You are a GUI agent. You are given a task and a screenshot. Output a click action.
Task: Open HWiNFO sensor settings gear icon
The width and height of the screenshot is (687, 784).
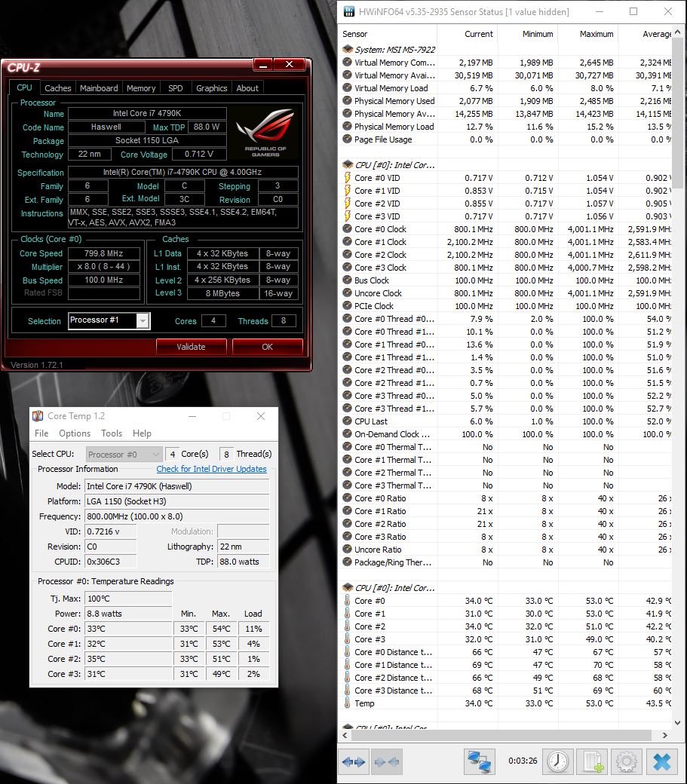click(x=627, y=761)
